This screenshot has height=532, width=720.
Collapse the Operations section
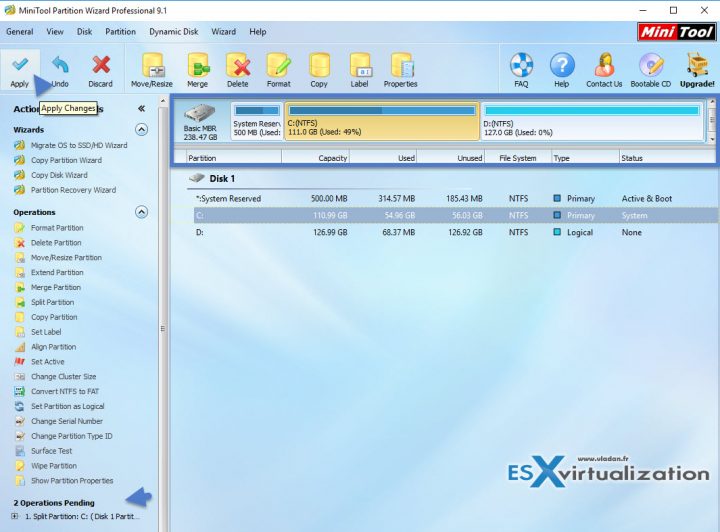(141, 213)
